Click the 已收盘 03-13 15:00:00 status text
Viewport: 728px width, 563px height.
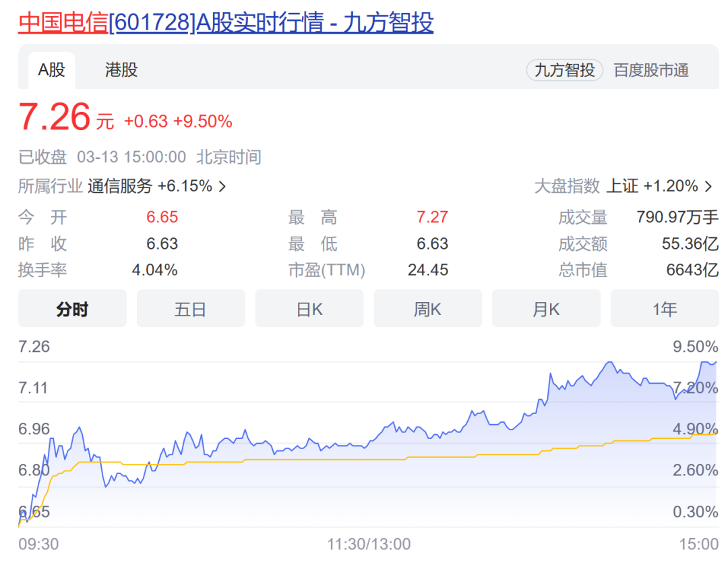point(102,157)
